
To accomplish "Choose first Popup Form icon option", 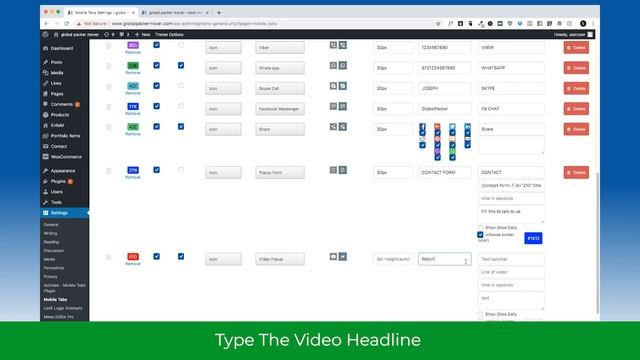I will [333, 170].
